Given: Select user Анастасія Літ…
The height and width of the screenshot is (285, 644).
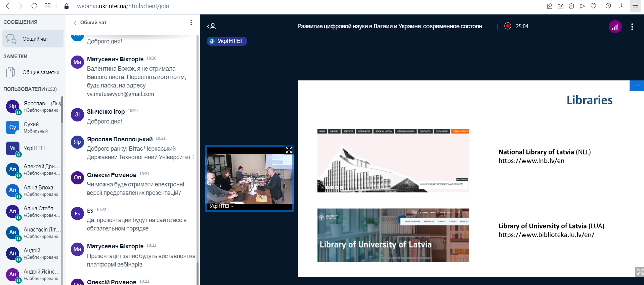Looking at the screenshot, I should tap(33, 233).
